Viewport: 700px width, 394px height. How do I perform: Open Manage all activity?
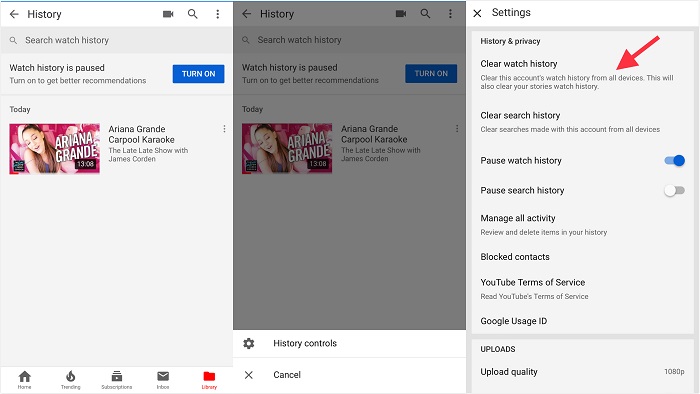[x=583, y=224]
